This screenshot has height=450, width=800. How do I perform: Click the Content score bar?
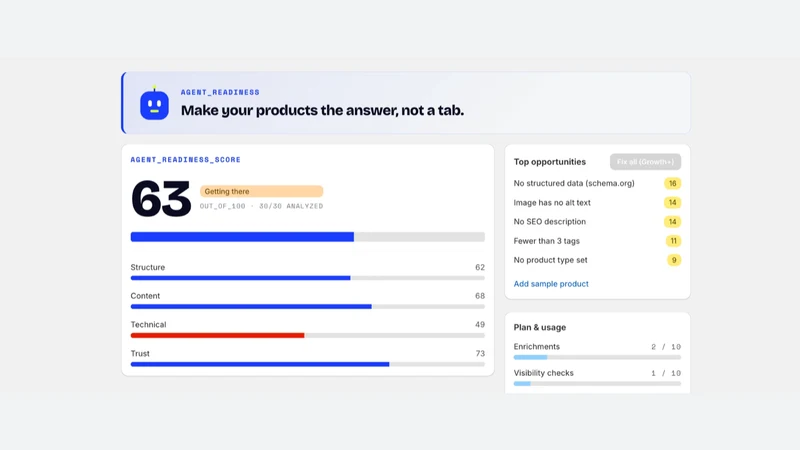308,307
